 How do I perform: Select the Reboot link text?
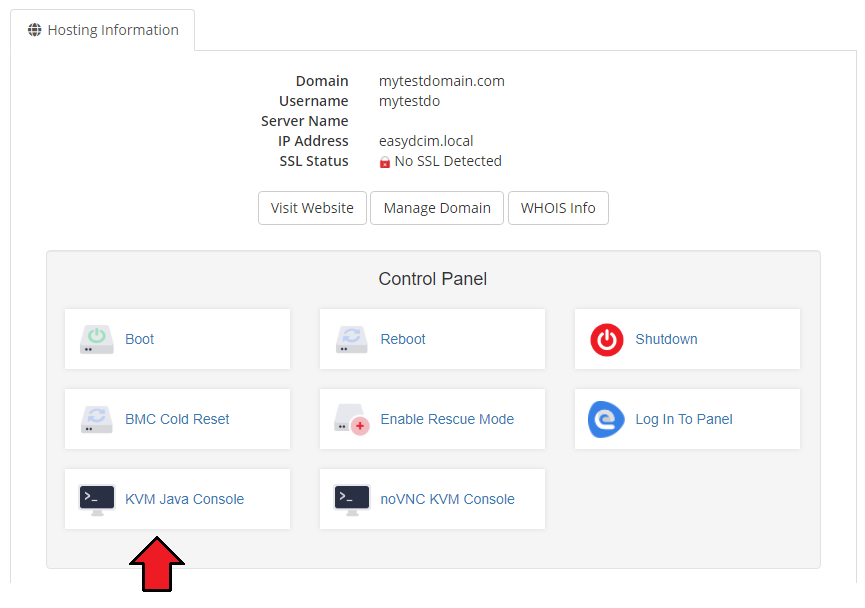(x=403, y=339)
